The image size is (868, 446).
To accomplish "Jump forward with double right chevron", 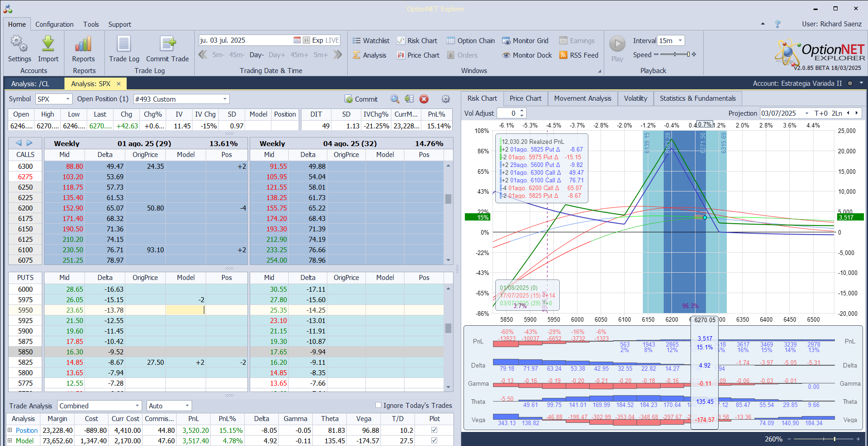I will coord(337,55).
